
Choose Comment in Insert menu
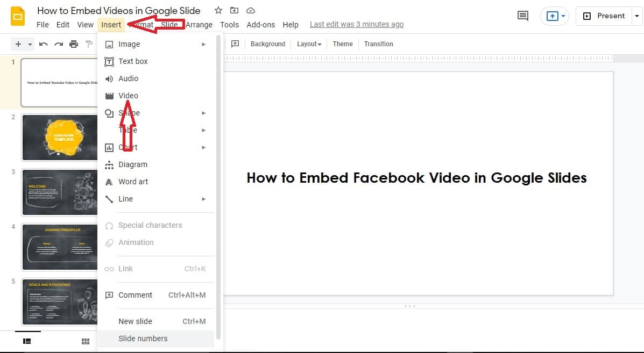tap(155, 295)
